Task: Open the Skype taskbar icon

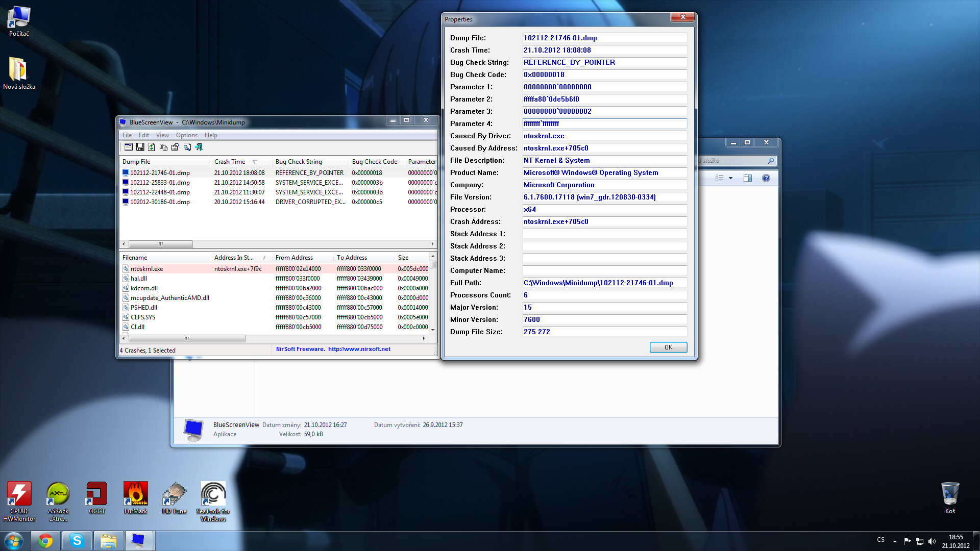Action: (77, 540)
